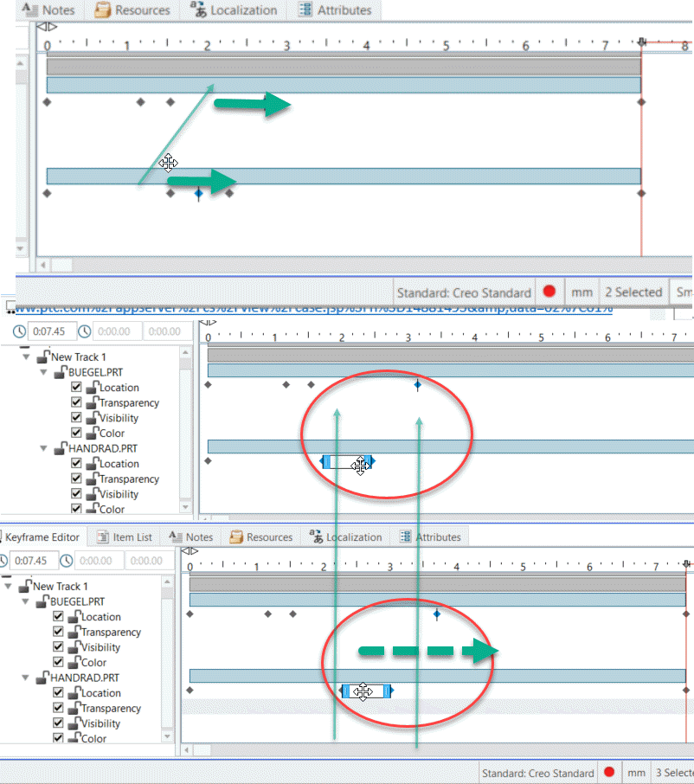Toggle the BUEGEL.PRT Color lock icon in the bottom screenshot
This screenshot has height=784, width=694.
pyautogui.click(x=74, y=662)
